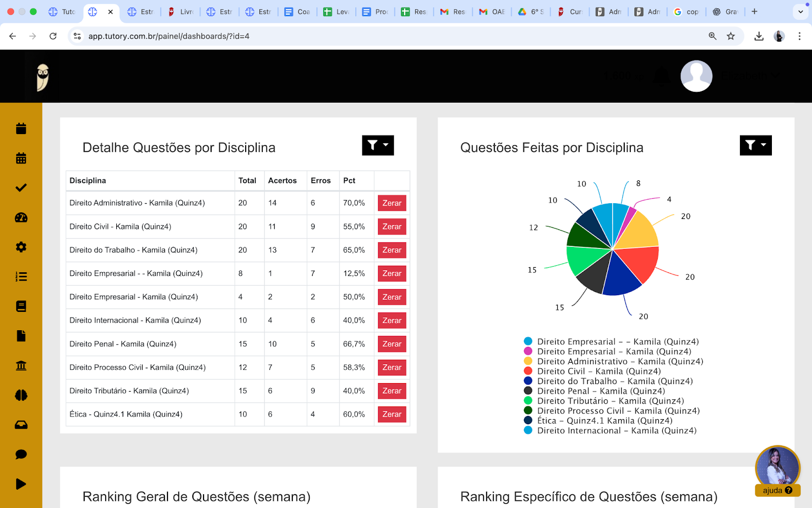Switch to the Leva spreadsheet tab
Image resolution: width=812 pixels, height=508 pixels.
pos(336,12)
